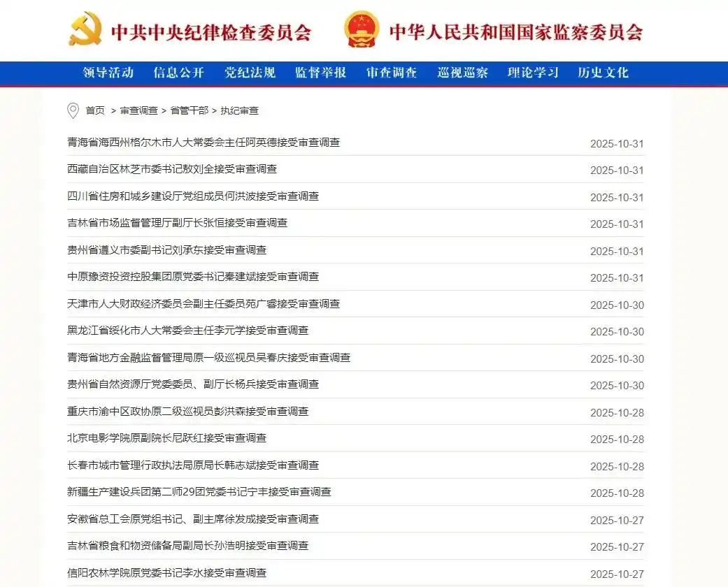Open the 林芝市委书记敖刘全 investigation article
Viewport: 728px width, 587px height.
click(172, 169)
